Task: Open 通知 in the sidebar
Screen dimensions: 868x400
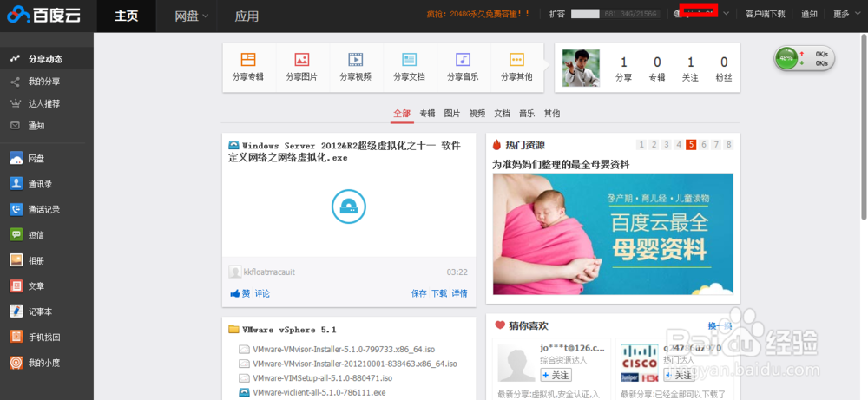Action: [47, 126]
